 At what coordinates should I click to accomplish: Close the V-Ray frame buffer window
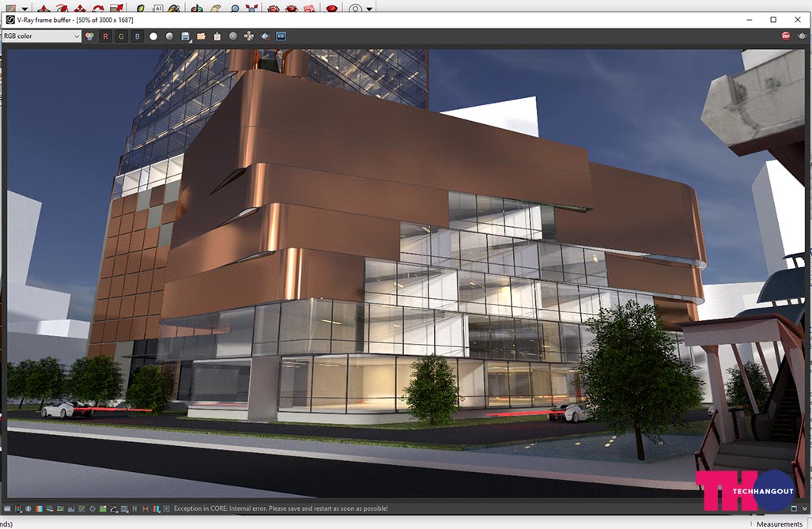coord(798,20)
